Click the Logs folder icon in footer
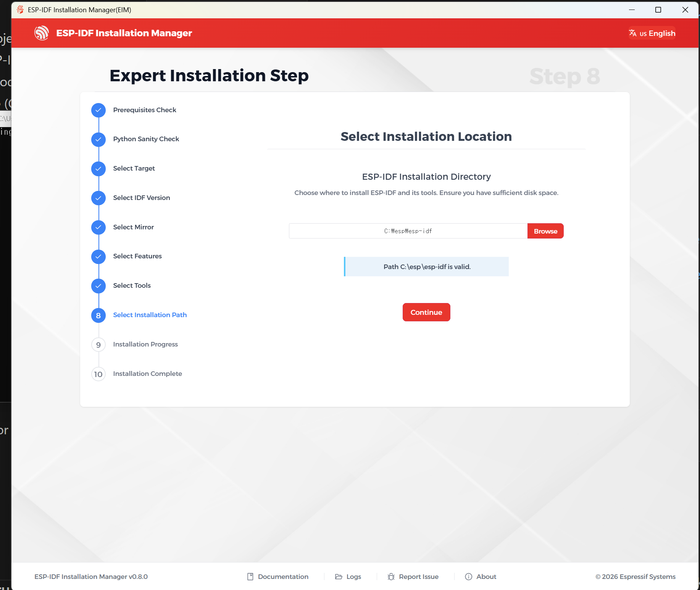The image size is (700, 590). pyautogui.click(x=339, y=577)
